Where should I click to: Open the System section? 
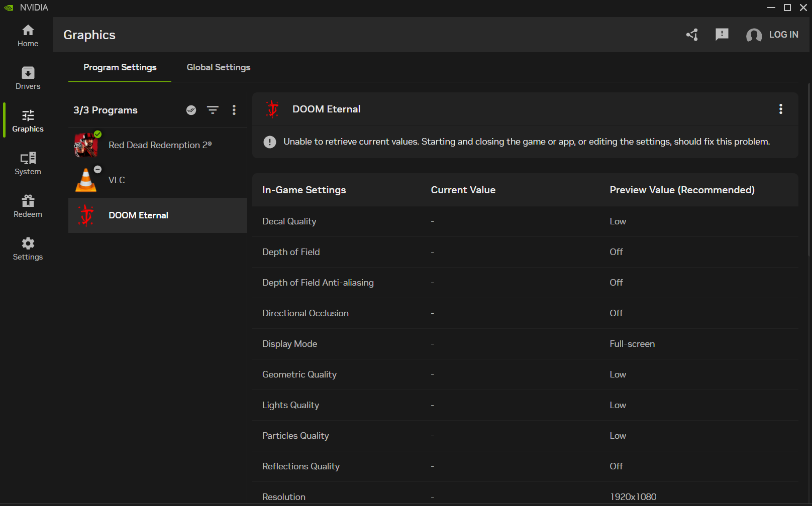coord(28,164)
